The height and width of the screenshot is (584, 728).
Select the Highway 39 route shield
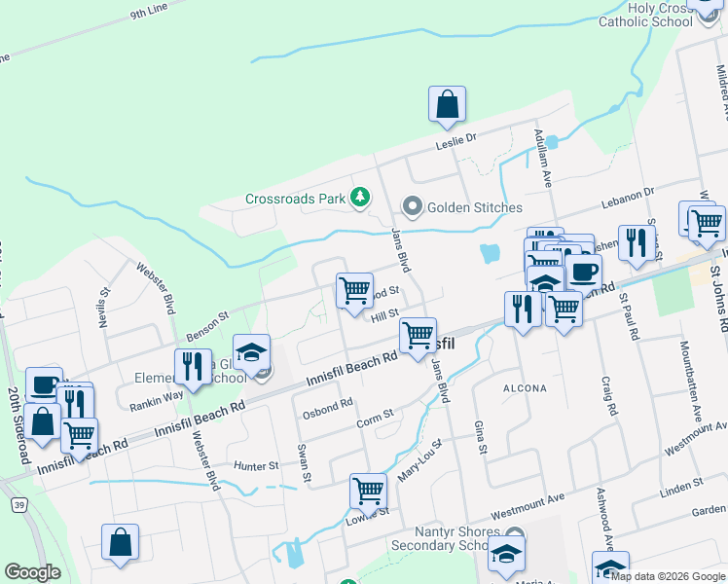pyautogui.click(x=18, y=505)
